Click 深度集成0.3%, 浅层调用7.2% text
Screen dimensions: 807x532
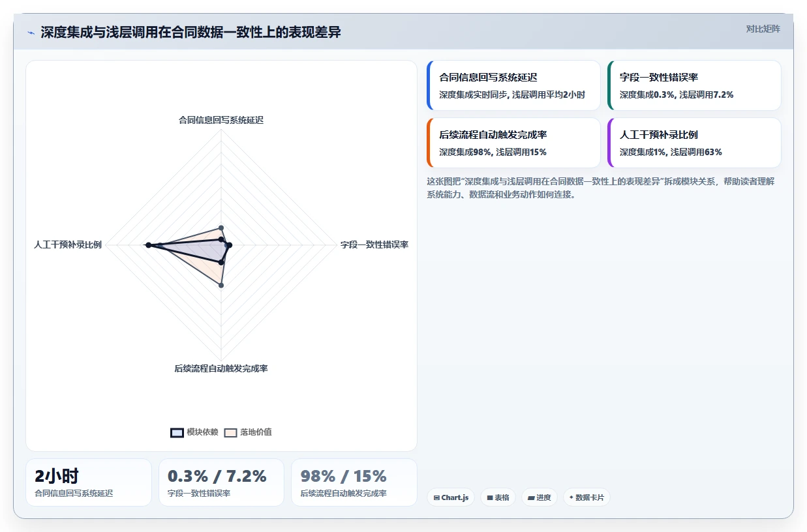click(677, 95)
